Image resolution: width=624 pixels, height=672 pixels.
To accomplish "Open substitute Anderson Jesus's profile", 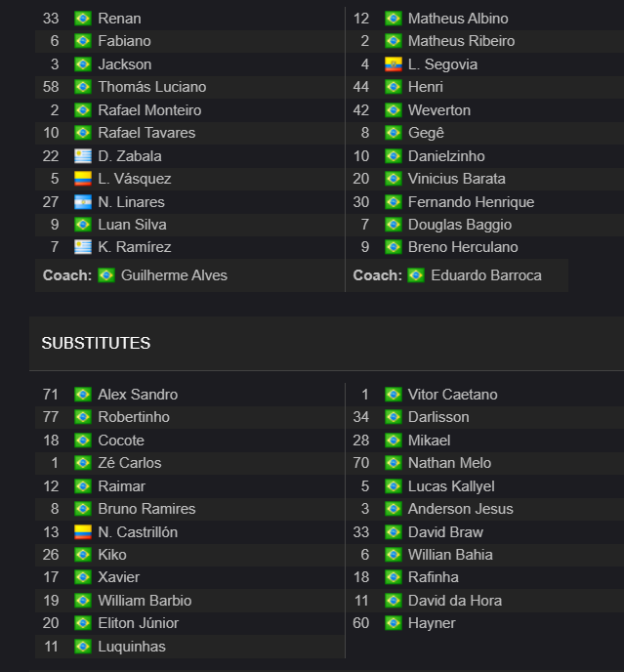I will 460,509.
